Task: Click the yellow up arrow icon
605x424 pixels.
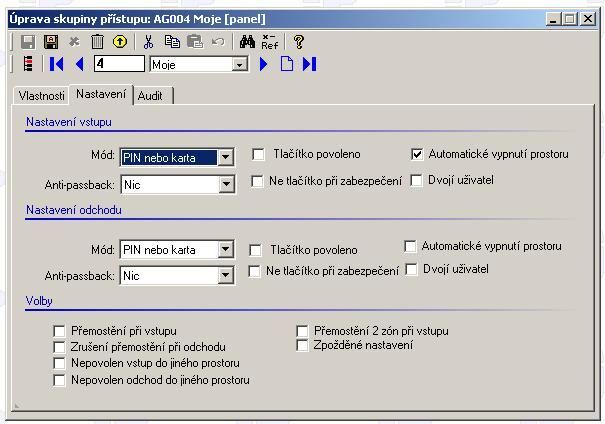Action: [x=119, y=42]
